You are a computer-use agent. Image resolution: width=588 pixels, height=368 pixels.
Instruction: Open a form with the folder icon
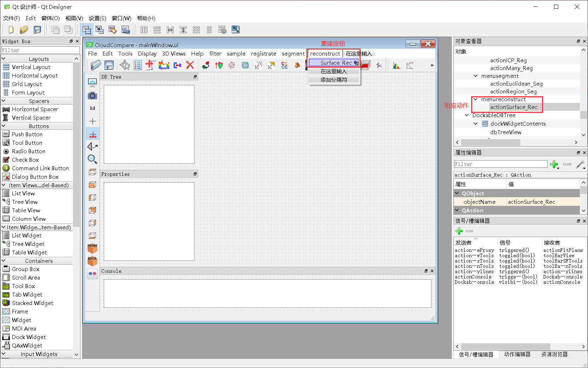[x=24, y=30]
